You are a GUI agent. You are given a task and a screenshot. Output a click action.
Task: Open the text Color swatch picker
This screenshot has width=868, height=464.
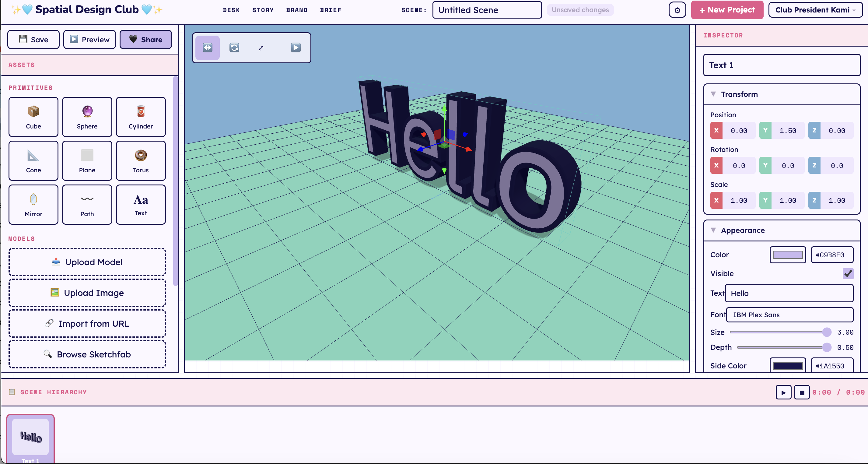click(x=787, y=255)
